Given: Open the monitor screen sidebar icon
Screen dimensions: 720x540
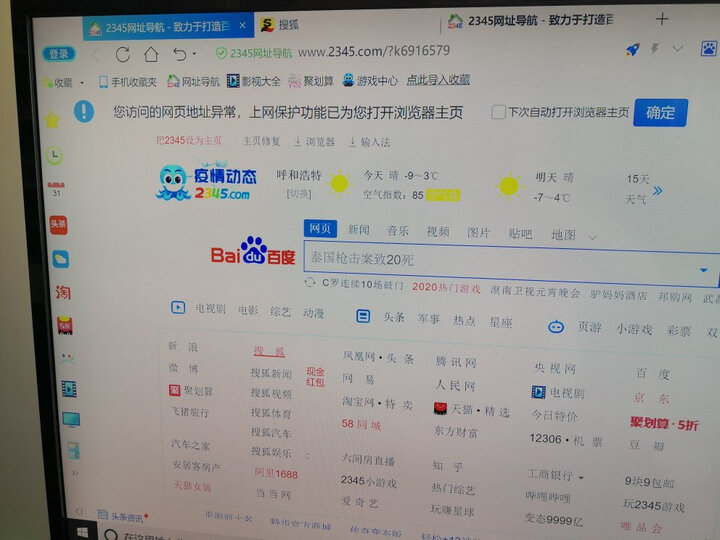Looking at the screenshot, I should pyautogui.click(x=71, y=420).
